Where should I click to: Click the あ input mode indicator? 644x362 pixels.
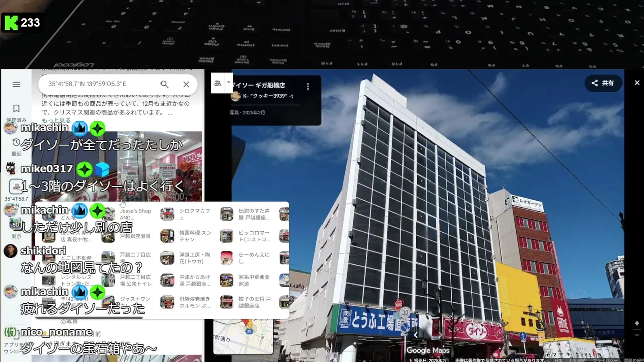click(x=217, y=83)
